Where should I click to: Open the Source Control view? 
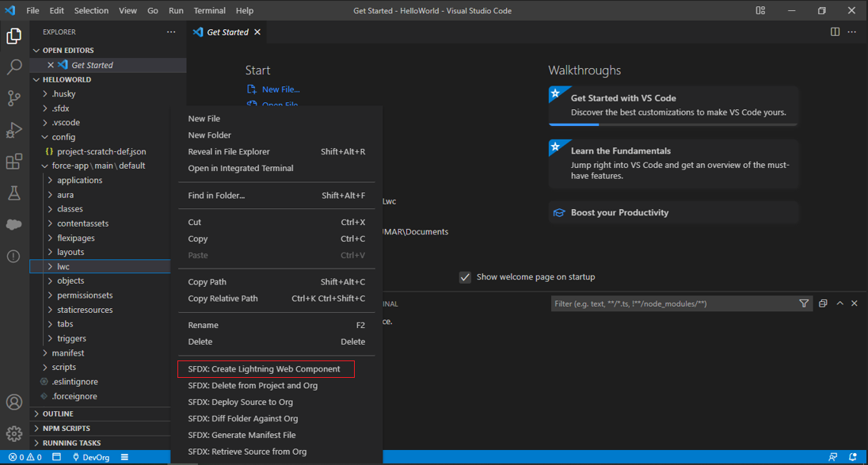coord(13,98)
